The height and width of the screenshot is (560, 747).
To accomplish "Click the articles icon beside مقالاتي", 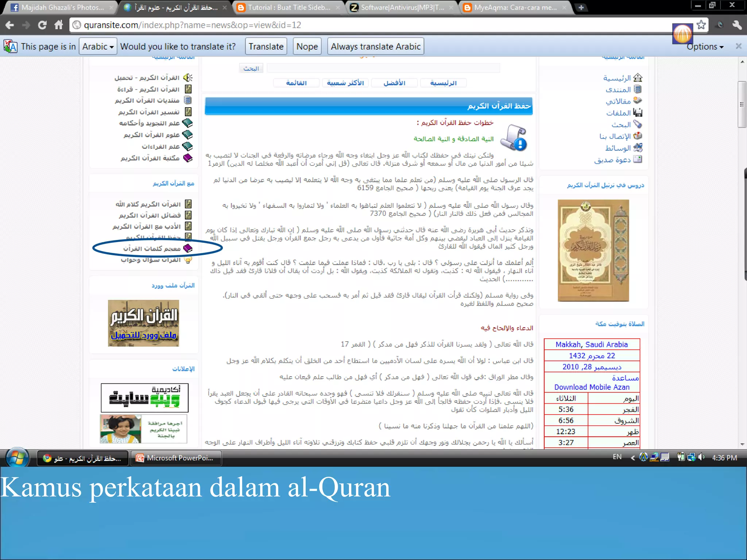I will coord(638,100).
